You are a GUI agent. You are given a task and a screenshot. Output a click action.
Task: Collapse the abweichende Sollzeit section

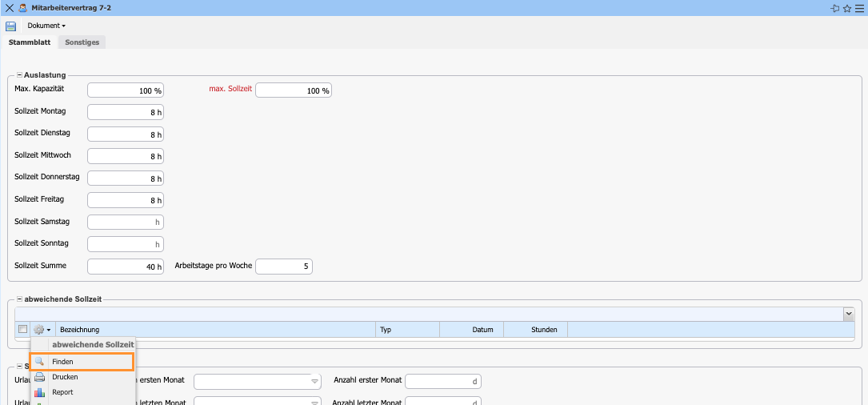click(x=19, y=299)
